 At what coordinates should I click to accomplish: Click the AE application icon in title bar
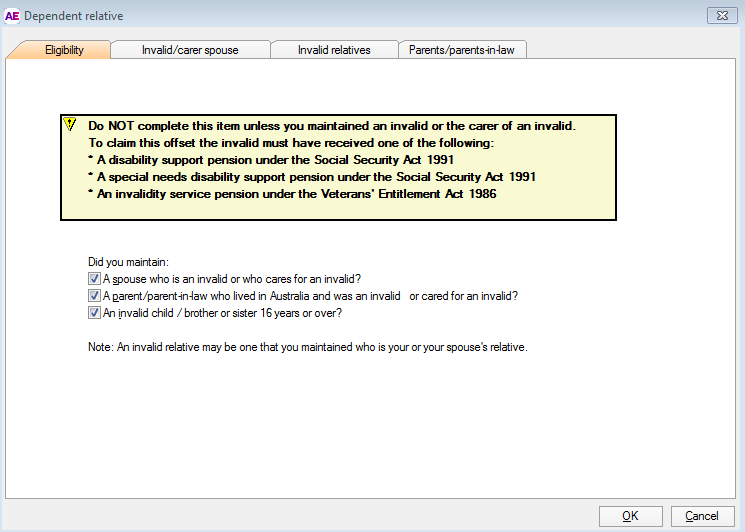click(12, 16)
